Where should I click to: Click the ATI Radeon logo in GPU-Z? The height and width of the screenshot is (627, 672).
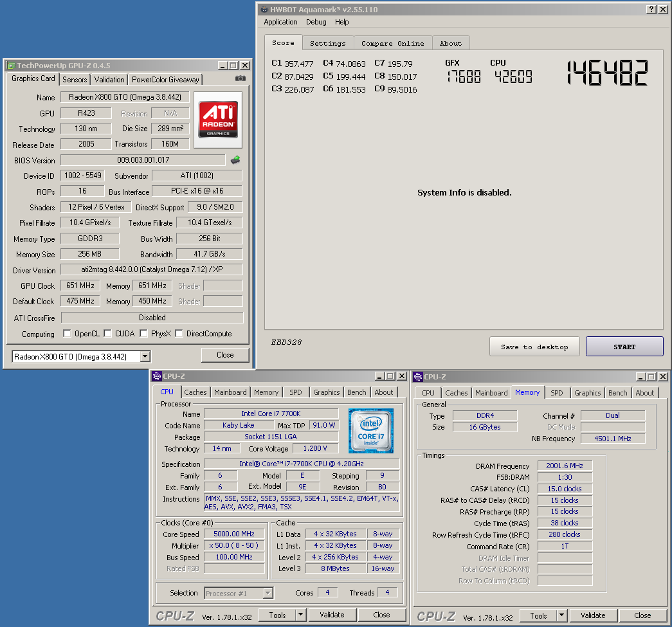218,120
